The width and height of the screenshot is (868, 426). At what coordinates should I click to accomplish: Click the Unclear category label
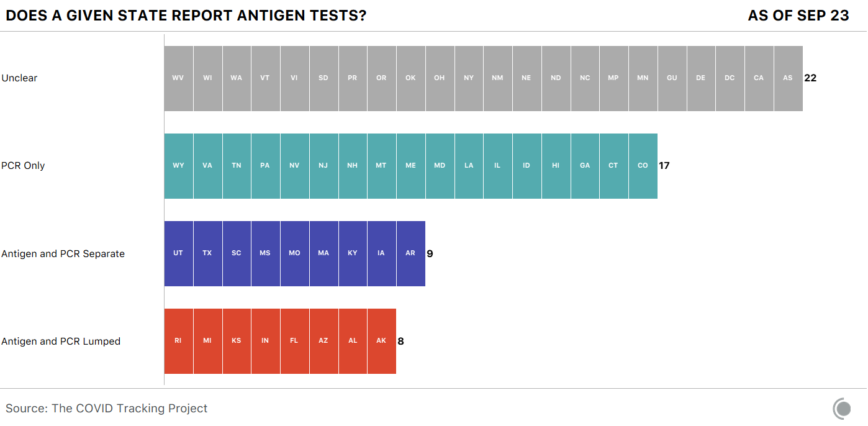(19, 78)
